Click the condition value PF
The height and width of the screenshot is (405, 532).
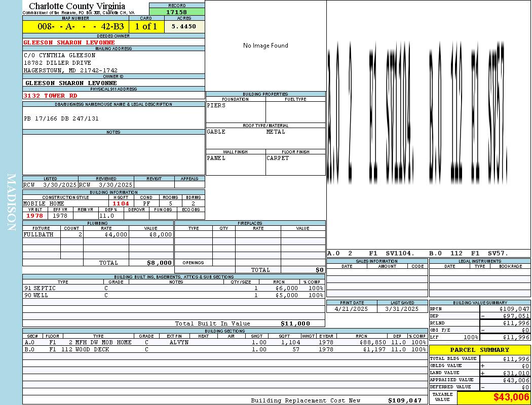coord(146,204)
